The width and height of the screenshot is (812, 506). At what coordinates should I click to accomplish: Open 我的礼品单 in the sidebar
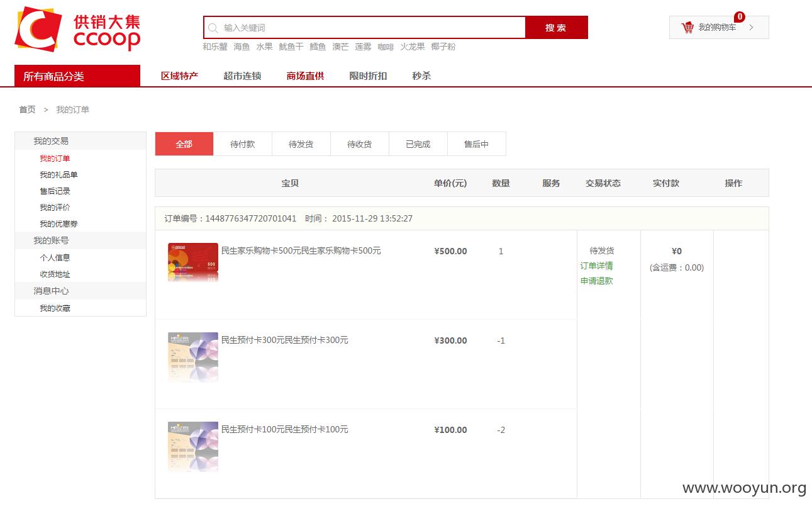pyautogui.click(x=58, y=175)
